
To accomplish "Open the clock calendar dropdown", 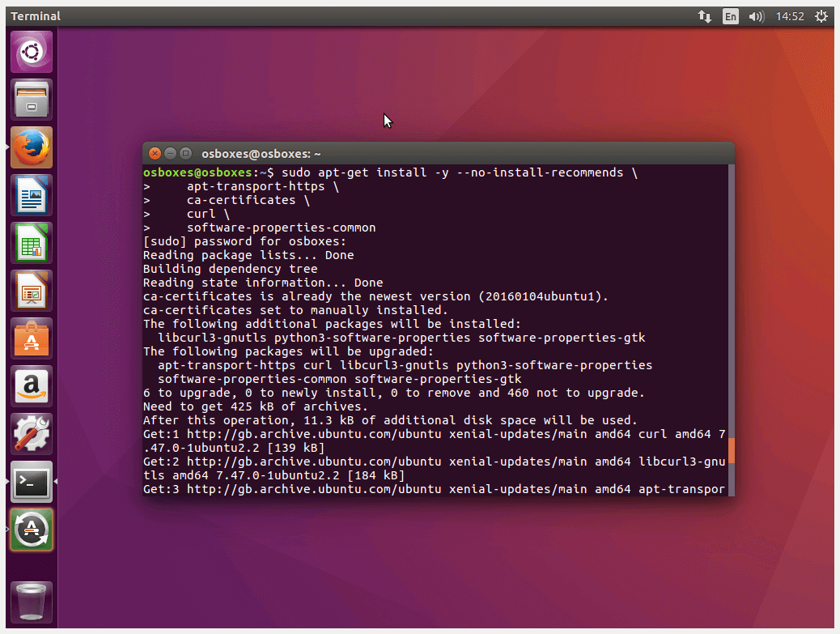I will [789, 15].
